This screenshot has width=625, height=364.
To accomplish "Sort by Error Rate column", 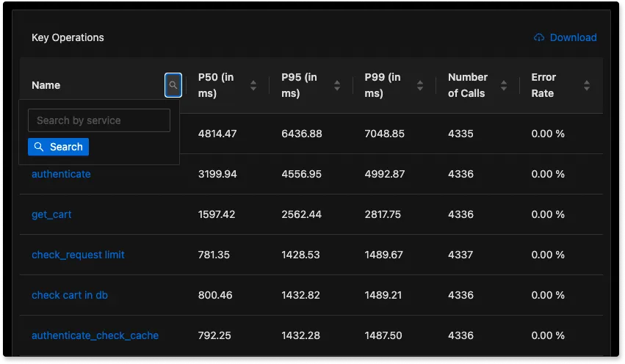I will point(587,85).
